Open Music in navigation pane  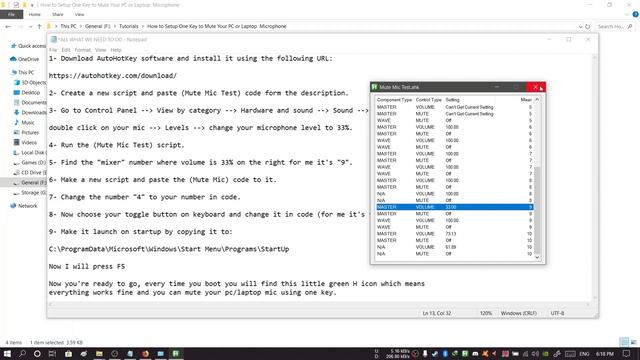[x=24, y=122]
